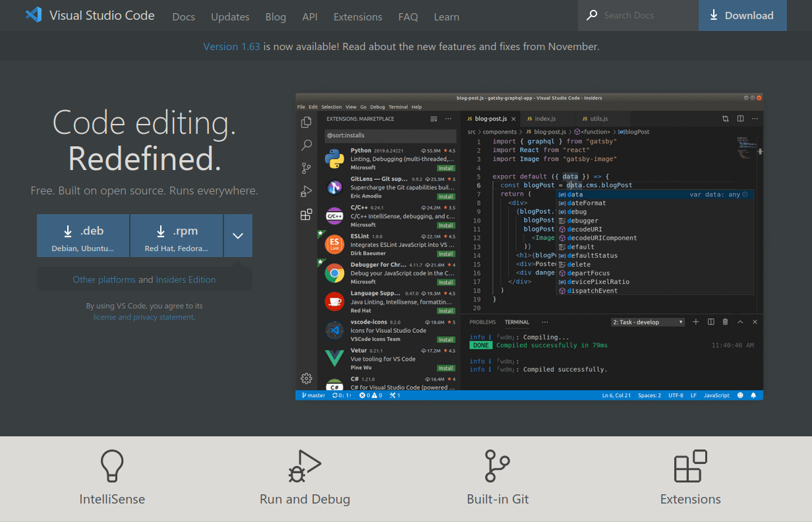Screen dimensions: 812x522
Task: Click the notifications bell in status bar
Action: click(x=753, y=395)
